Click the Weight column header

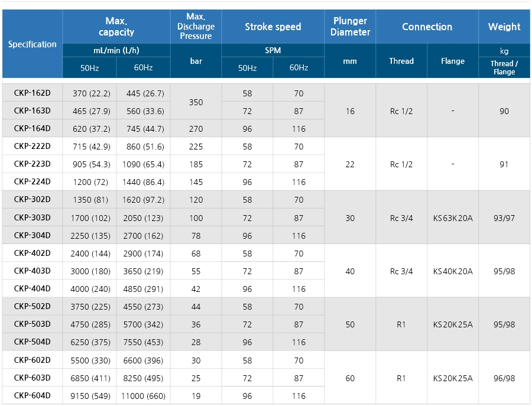click(x=504, y=27)
